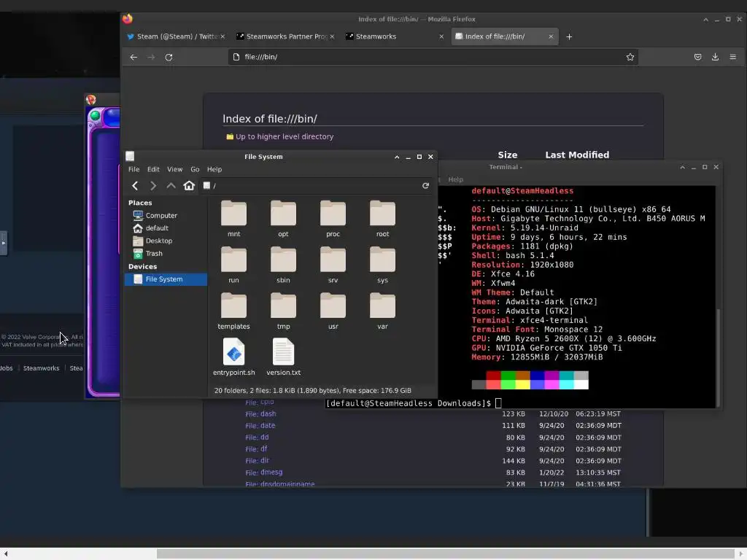
Task: Select File System under Devices
Action: [166, 279]
